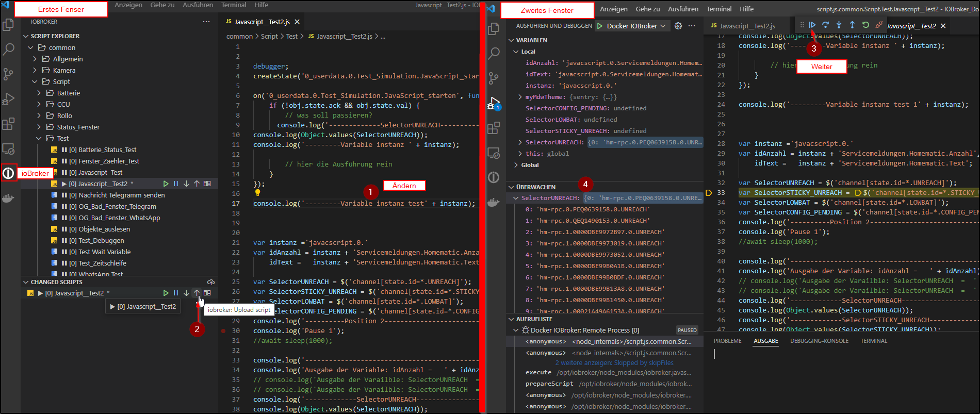980x414 pixels.
Task: Switch to DEBUGGING-KONSOLE panel tab
Action: pyautogui.click(x=819, y=341)
